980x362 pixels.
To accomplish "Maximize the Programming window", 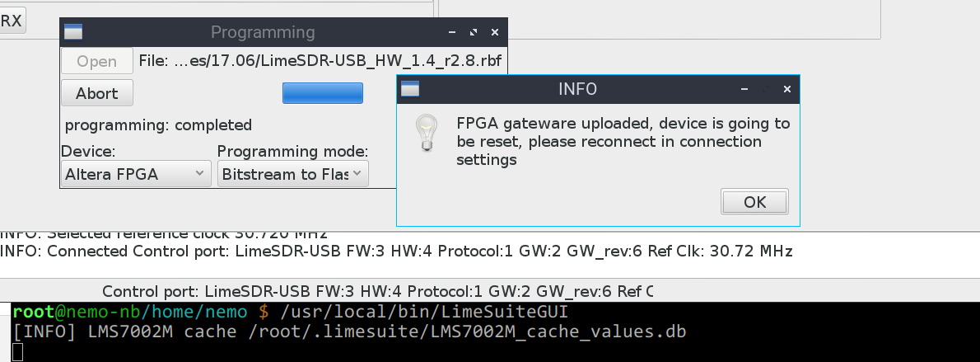I will coord(474,32).
